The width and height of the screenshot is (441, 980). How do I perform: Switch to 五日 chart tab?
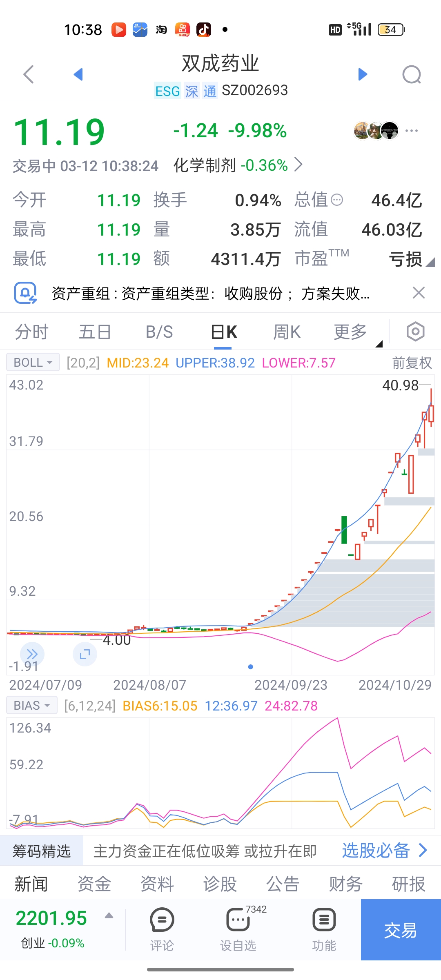pos(95,332)
